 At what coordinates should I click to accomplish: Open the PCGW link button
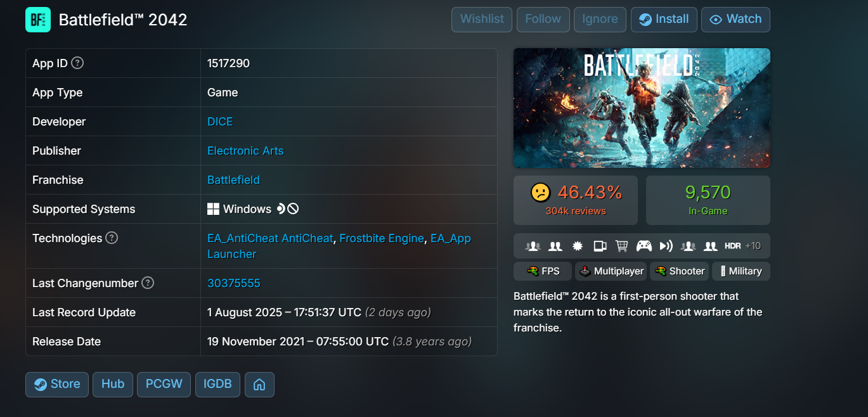tap(164, 385)
